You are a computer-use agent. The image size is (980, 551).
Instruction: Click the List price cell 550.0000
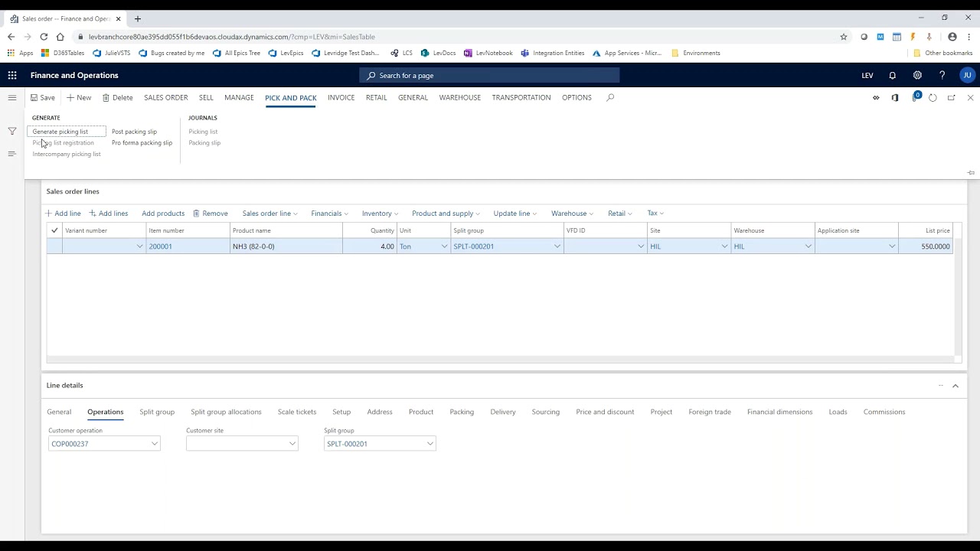coord(925,246)
